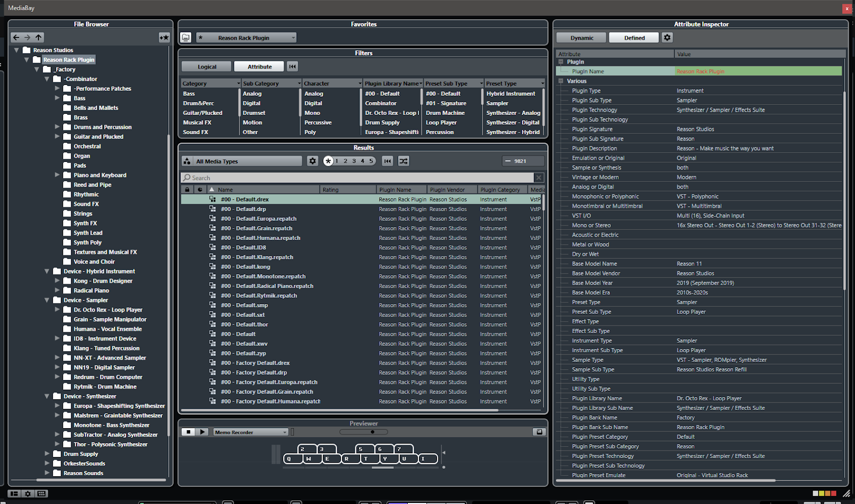Screen dimensions: 855x504
Task: Toggle computer keyboard display in Previewer
Action: [x=539, y=432]
